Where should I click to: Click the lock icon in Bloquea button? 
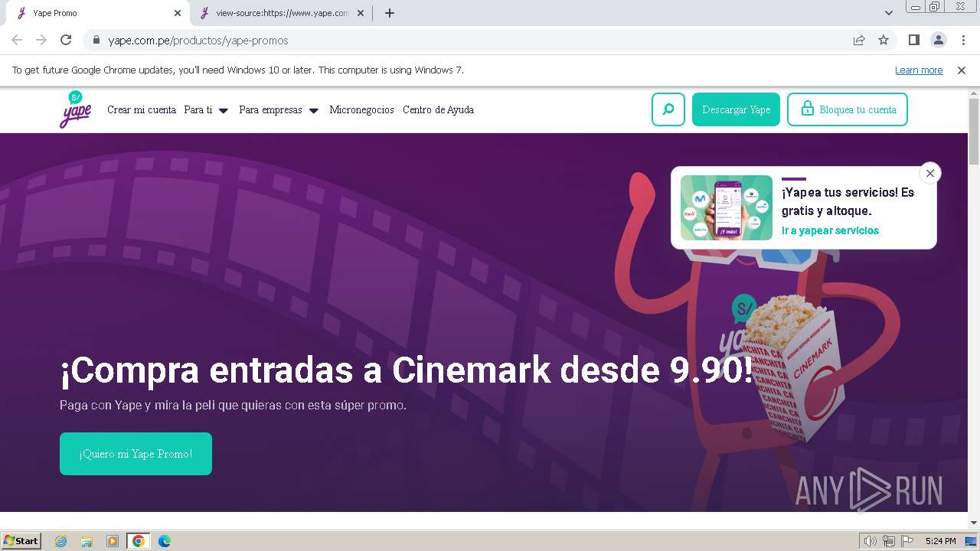[807, 109]
